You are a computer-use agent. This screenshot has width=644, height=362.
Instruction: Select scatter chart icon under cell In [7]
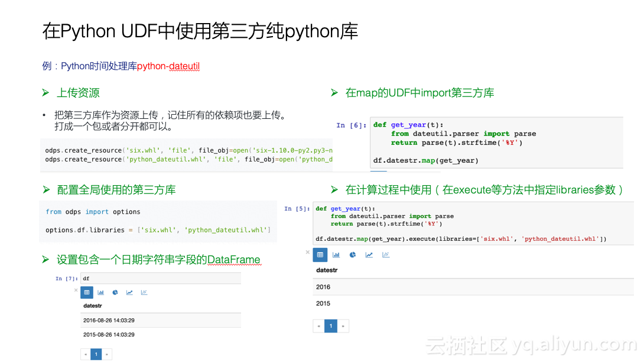coord(144,292)
